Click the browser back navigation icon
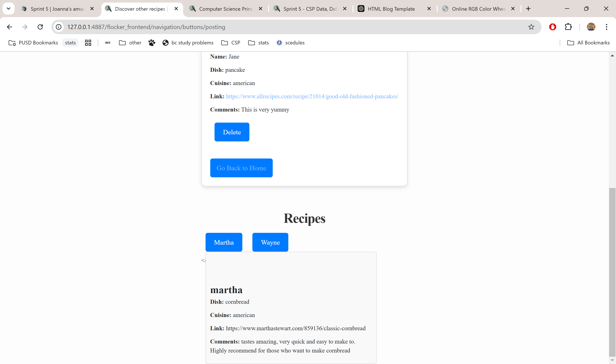This screenshot has height=364, width=616. tap(9, 27)
